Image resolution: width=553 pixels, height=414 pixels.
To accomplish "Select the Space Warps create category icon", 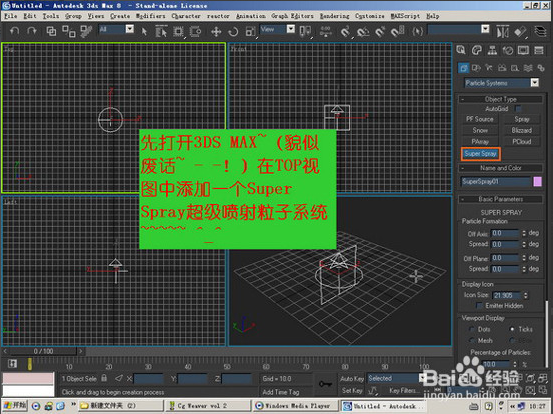I will [528, 68].
